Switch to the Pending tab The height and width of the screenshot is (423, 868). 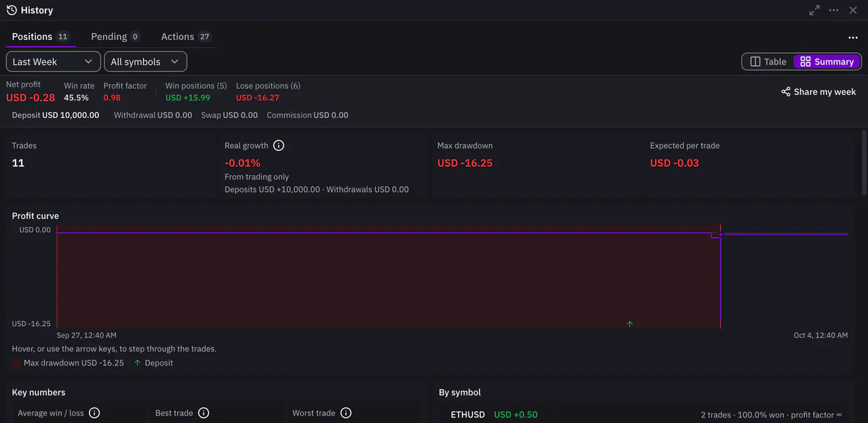click(115, 37)
